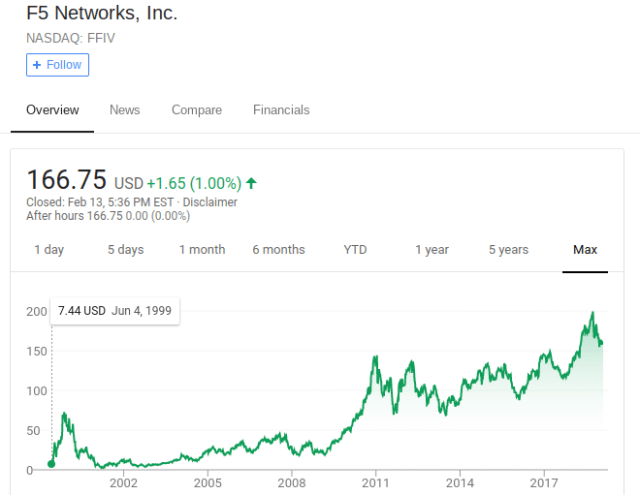640x495 pixels.
Task: Open the Disclaimer link
Action: (x=208, y=202)
